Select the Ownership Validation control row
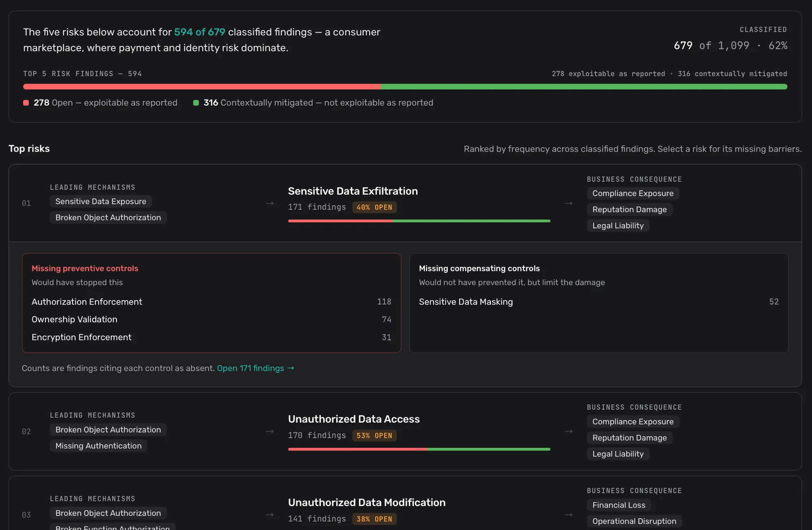Screen dimensions: 812x530 point(211,320)
